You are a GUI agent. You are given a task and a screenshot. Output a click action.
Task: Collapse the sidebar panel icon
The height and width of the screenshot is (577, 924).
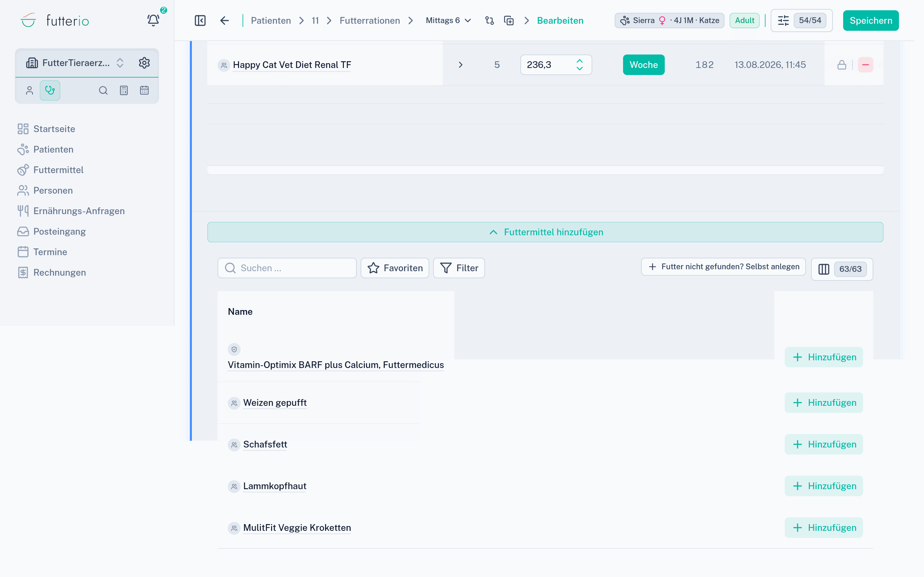(x=200, y=20)
